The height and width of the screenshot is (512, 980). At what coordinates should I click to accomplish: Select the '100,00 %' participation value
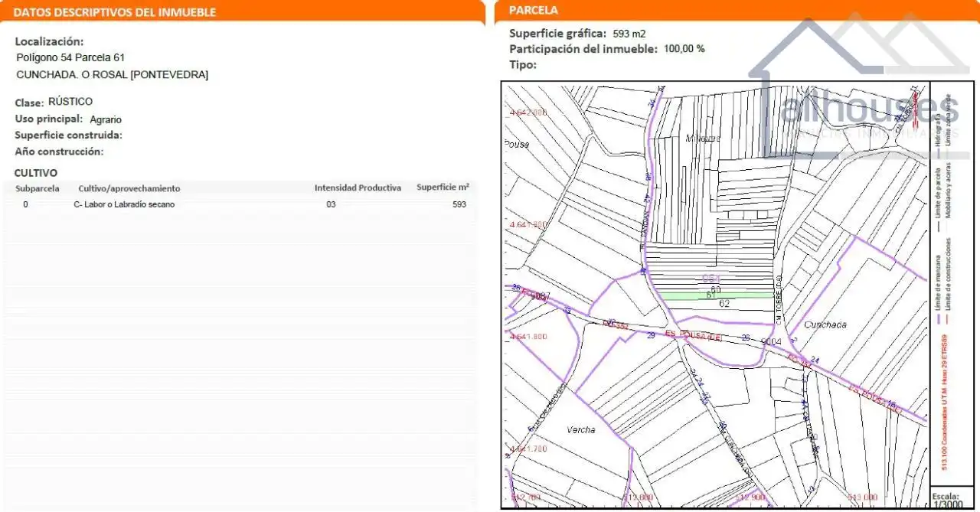coord(684,48)
